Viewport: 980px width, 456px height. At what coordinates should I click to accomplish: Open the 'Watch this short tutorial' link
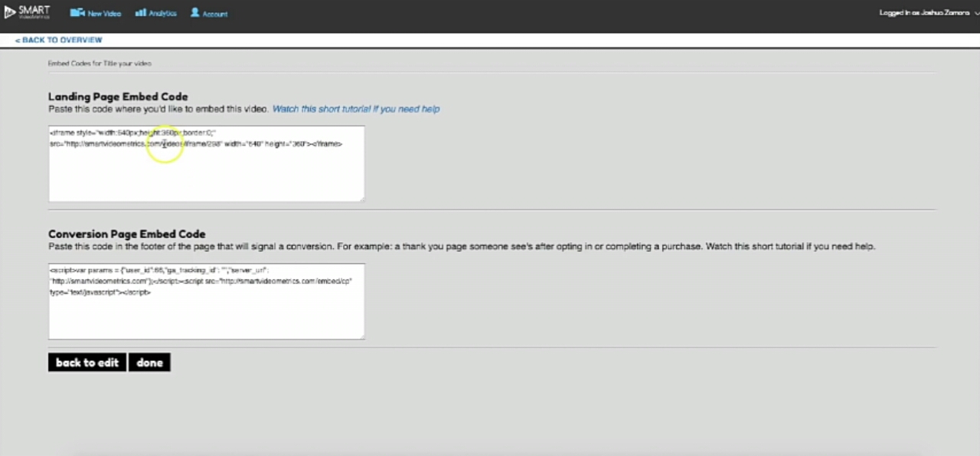pos(356,109)
